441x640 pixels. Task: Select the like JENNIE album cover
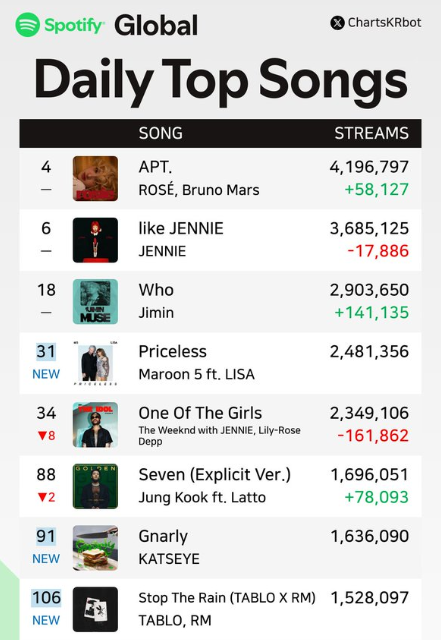click(x=95, y=240)
